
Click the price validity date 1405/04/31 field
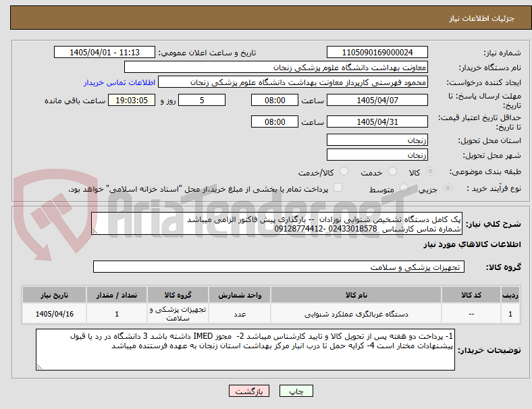coord(377,122)
